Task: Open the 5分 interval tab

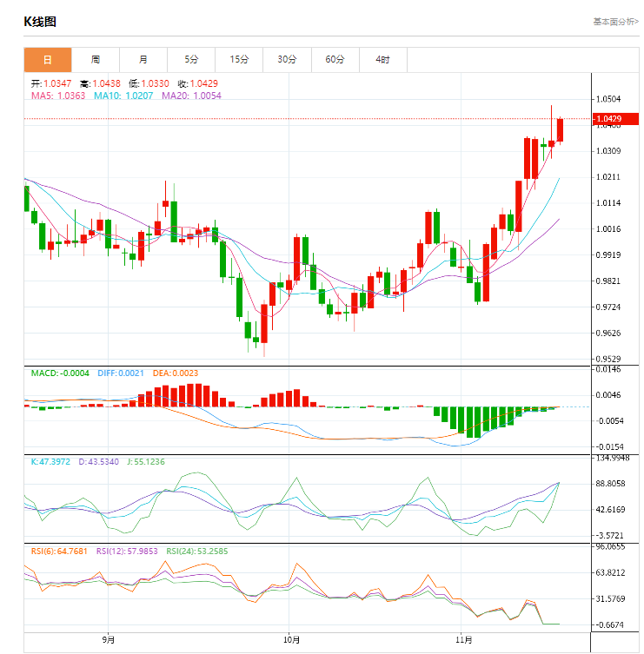Action: pos(191,60)
